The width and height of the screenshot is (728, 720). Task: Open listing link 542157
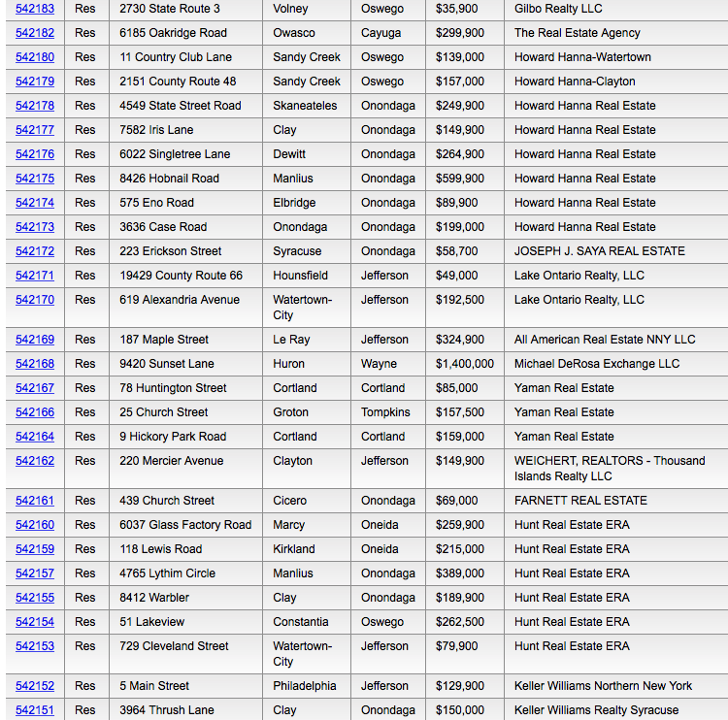tap(35, 573)
